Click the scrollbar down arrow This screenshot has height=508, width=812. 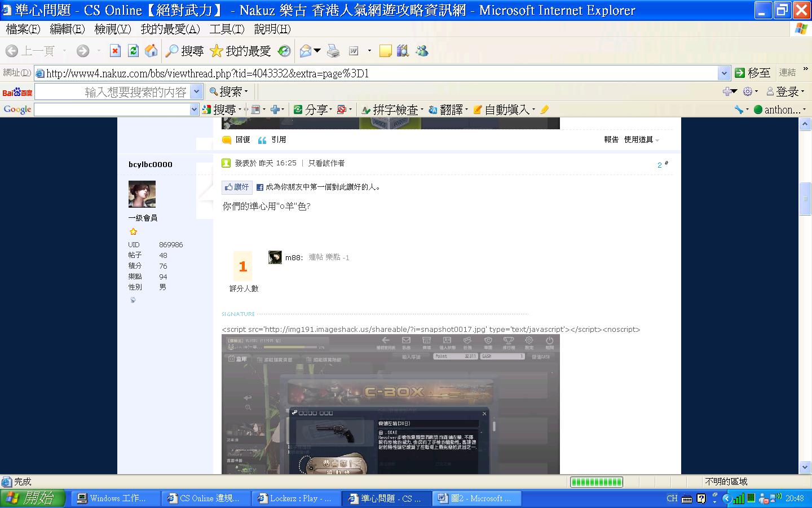805,468
